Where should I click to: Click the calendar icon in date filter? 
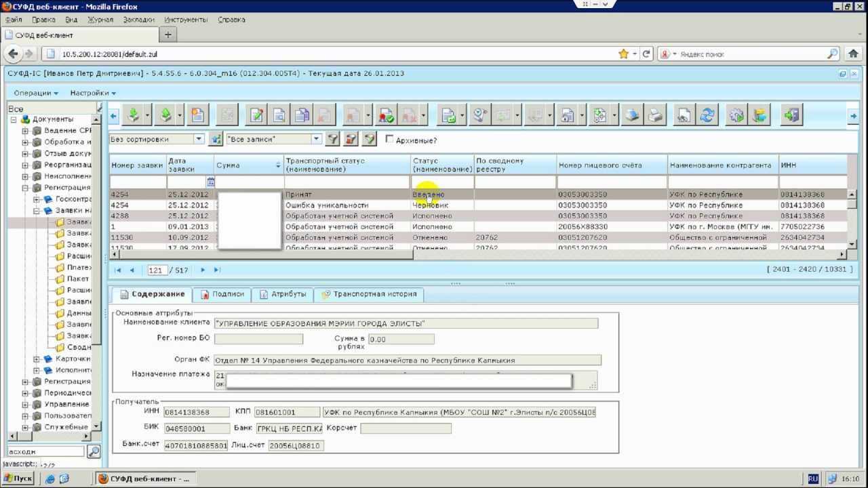click(x=211, y=182)
